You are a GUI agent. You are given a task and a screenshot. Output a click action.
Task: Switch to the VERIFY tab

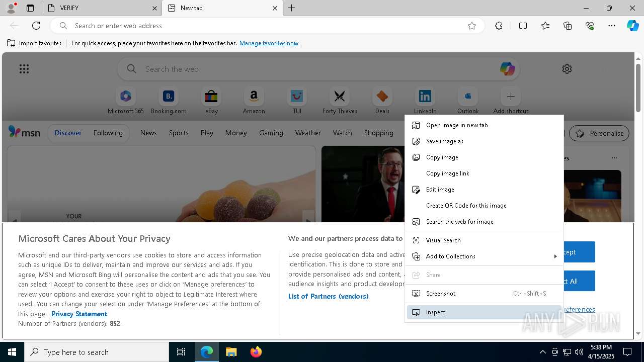(102, 8)
